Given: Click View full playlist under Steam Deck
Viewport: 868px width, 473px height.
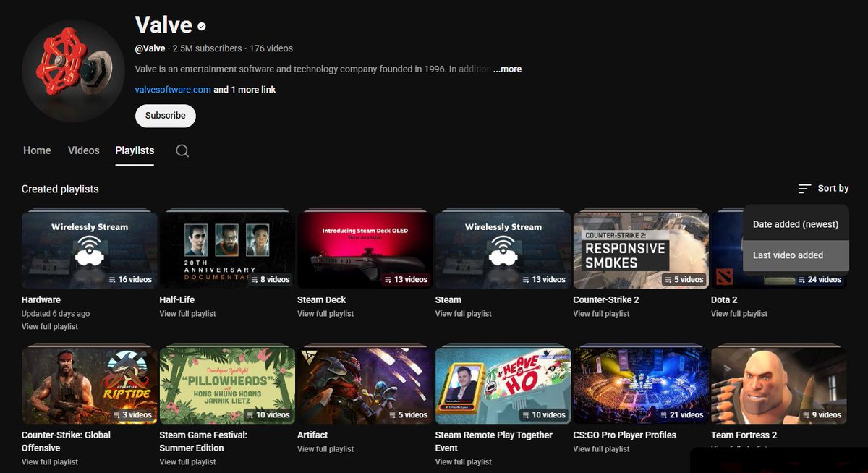Looking at the screenshot, I should (325, 314).
